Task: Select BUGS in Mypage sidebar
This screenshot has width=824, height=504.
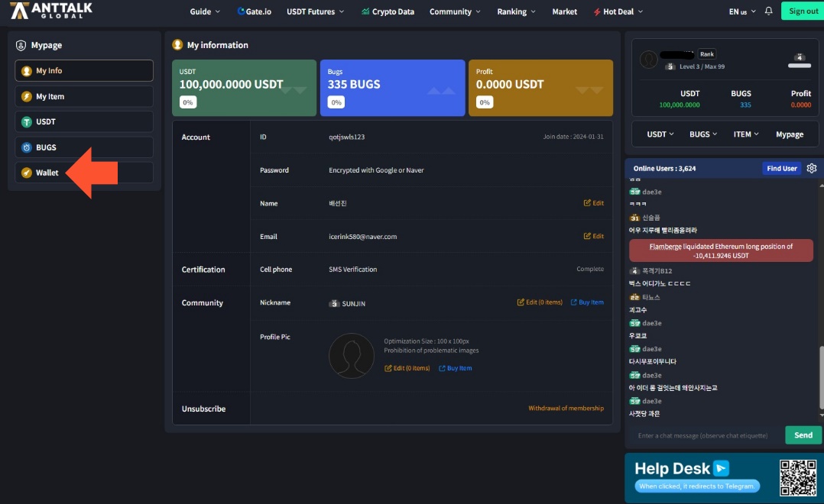Action: coord(84,147)
